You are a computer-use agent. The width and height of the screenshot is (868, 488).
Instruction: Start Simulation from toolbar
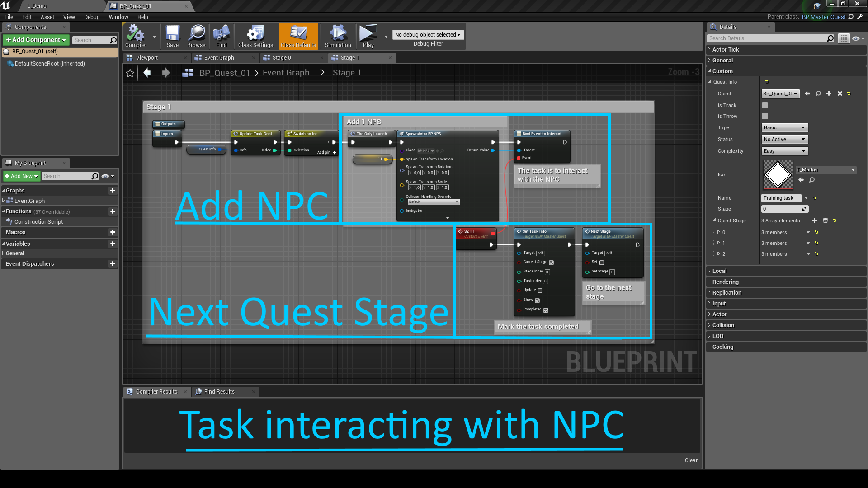[338, 36]
